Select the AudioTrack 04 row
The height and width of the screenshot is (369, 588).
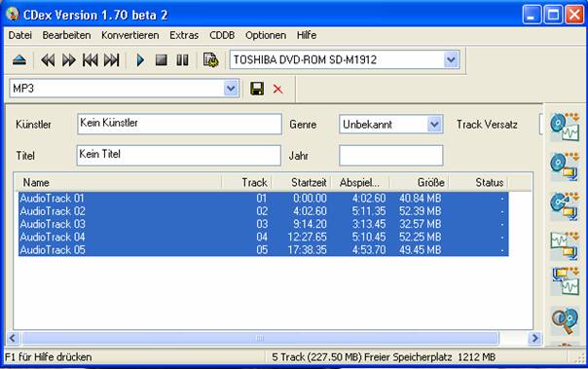pos(263,237)
